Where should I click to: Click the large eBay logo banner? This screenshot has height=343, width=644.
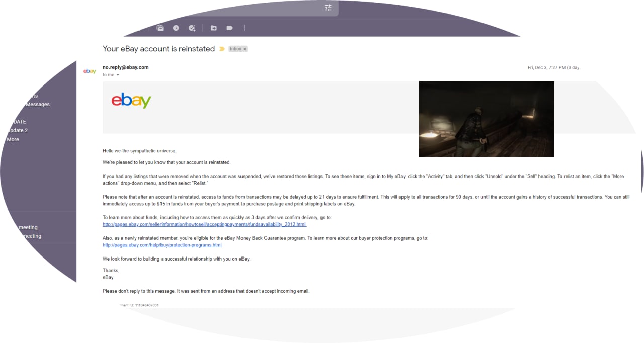pos(131,100)
